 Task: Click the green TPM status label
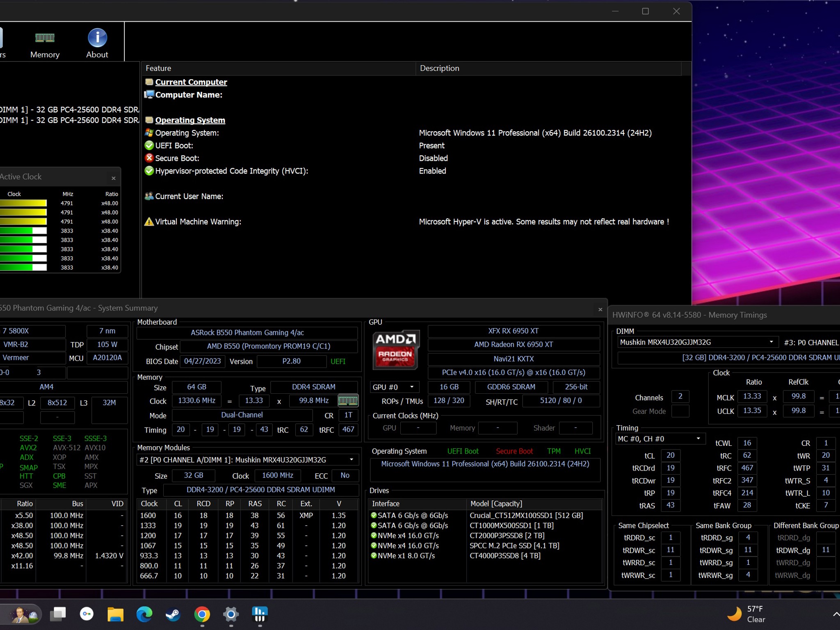[554, 451]
